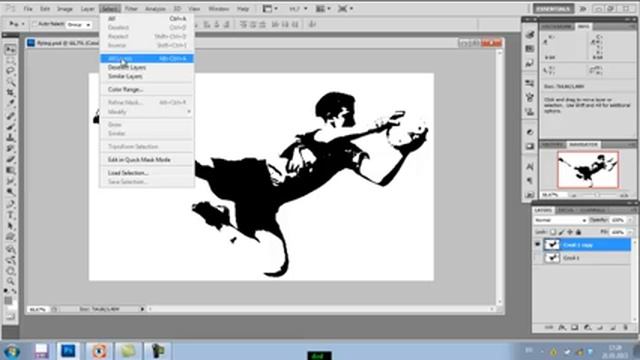This screenshot has height=360, width=640.
Task: Select the Brush tool
Action: click(x=10, y=127)
